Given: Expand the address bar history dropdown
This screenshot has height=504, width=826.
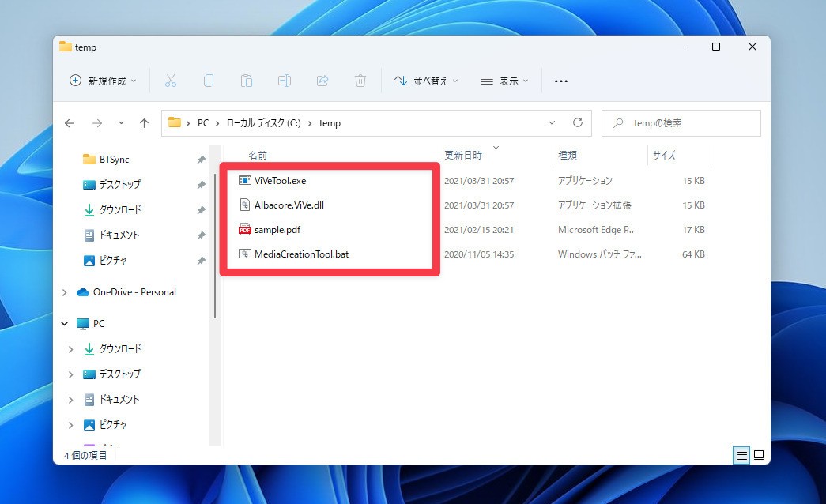Looking at the screenshot, I should click(x=552, y=122).
